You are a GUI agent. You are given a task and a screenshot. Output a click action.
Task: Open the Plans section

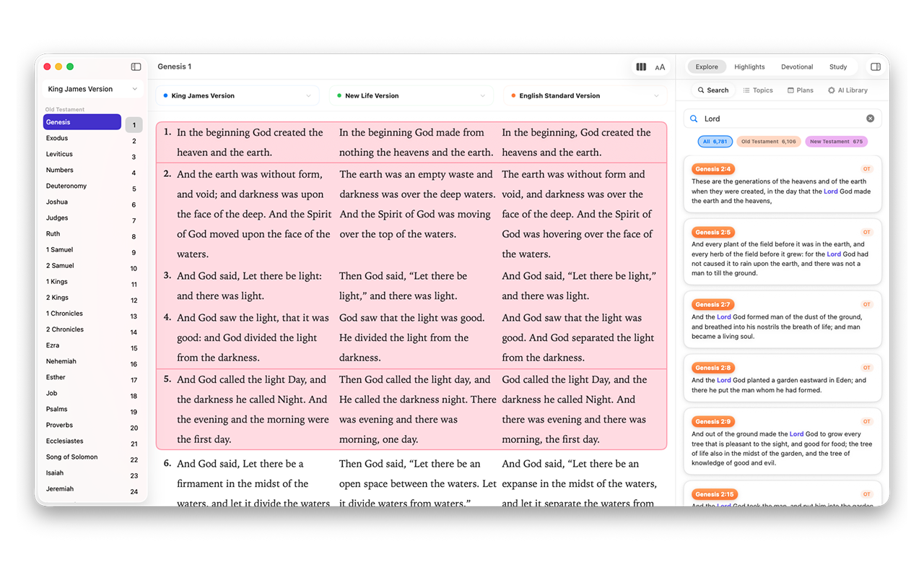tap(801, 90)
